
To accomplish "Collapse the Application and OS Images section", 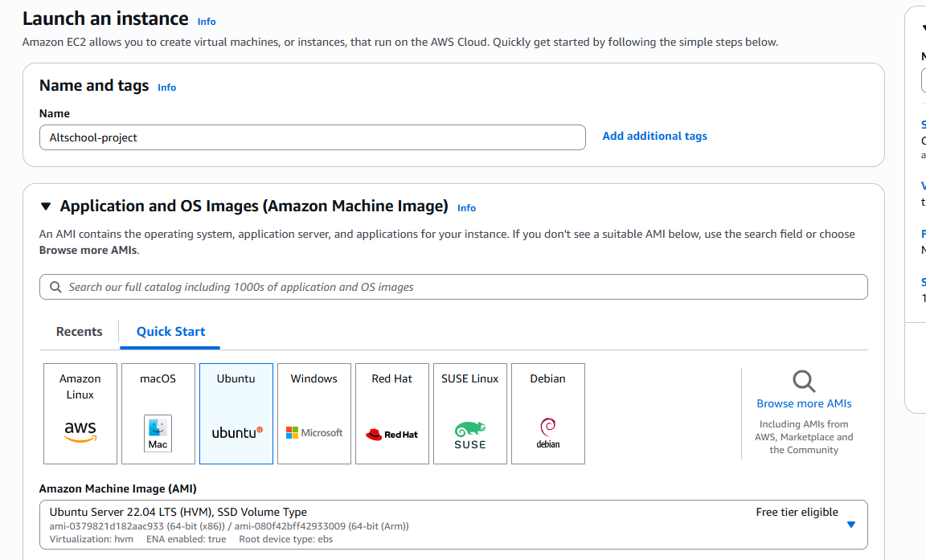I will 46,206.
